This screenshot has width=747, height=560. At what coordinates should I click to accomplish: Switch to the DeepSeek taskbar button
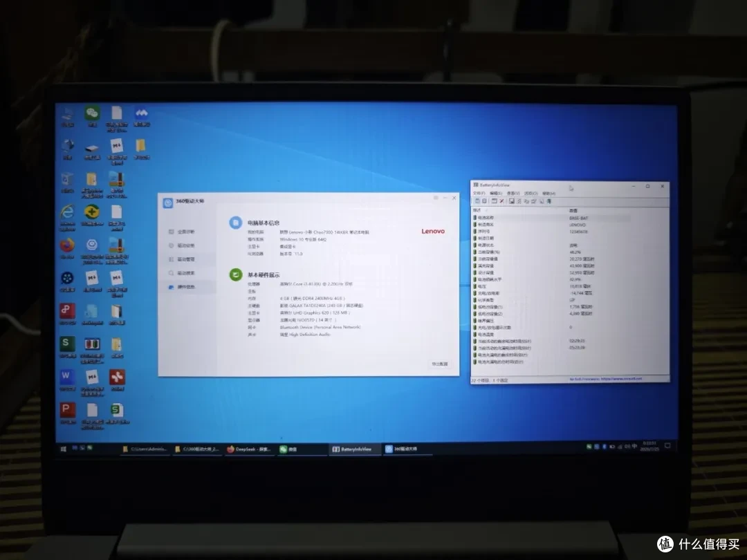click(x=249, y=449)
